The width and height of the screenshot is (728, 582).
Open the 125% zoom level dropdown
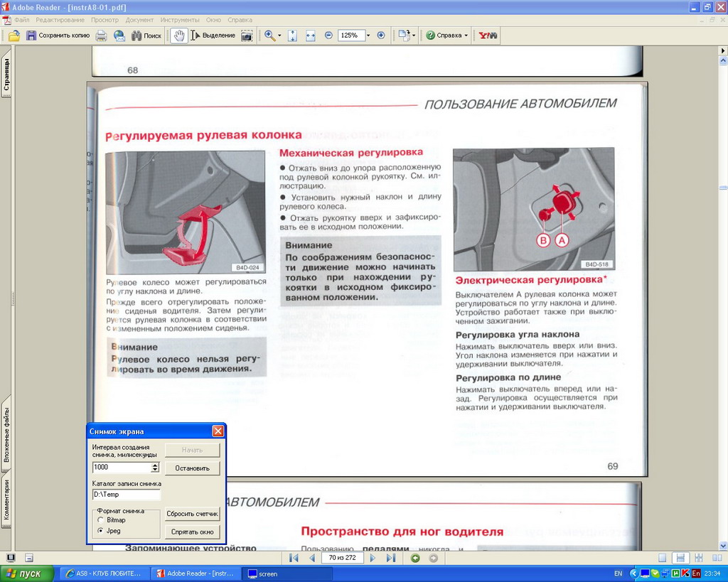368,36
